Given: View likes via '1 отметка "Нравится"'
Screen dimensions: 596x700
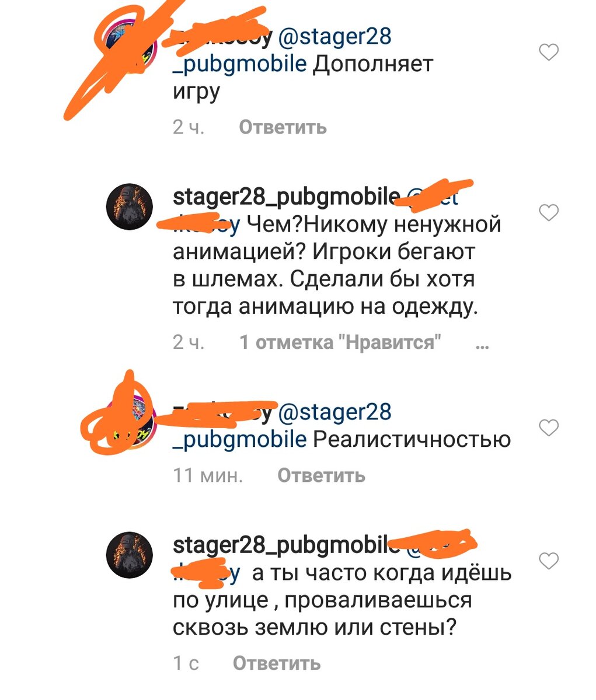Looking at the screenshot, I should point(340,342).
